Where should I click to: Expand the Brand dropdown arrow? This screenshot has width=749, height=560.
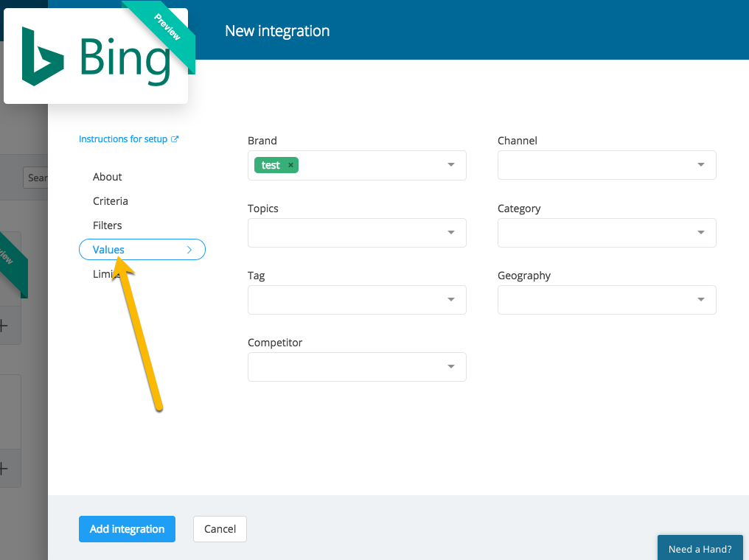coord(451,165)
